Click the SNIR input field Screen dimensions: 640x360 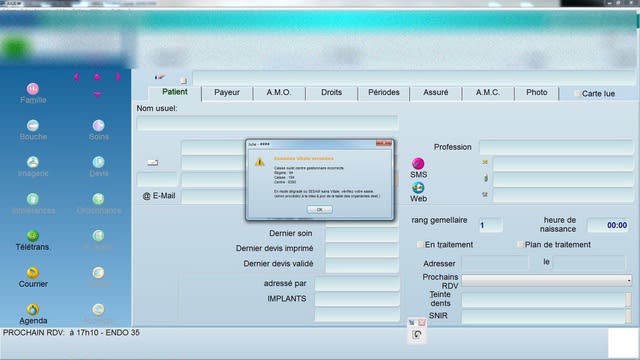click(x=543, y=316)
